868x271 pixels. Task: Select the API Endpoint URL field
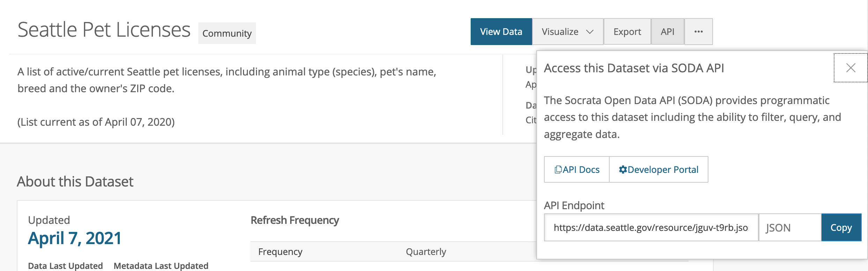click(651, 228)
